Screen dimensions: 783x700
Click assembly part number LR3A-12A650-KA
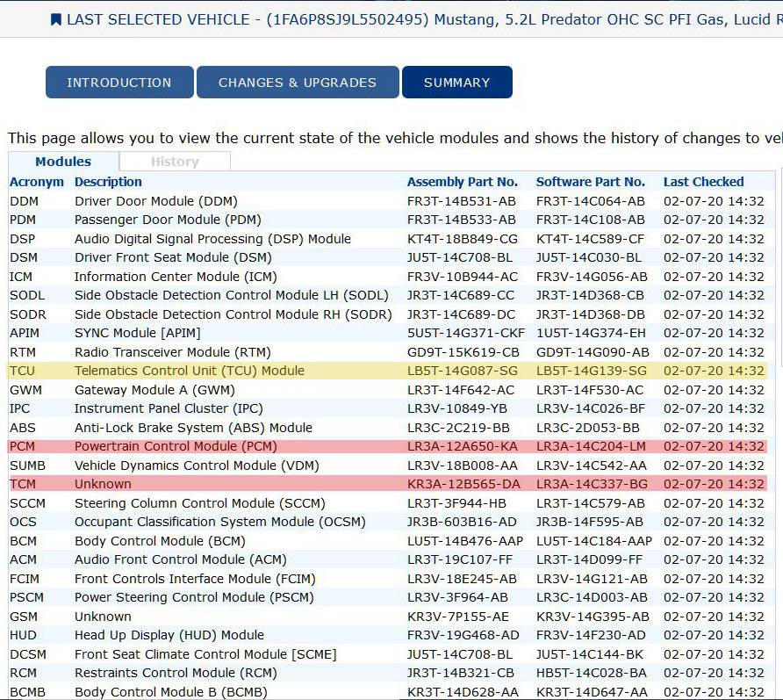click(x=463, y=447)
